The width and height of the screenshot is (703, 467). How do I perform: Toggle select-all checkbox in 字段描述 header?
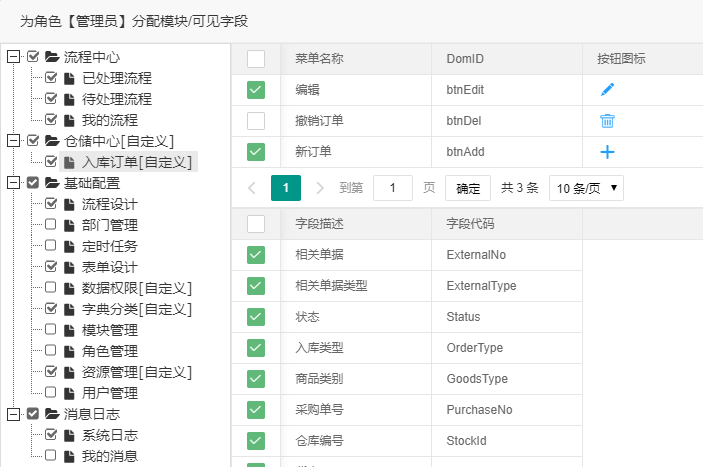256,223
